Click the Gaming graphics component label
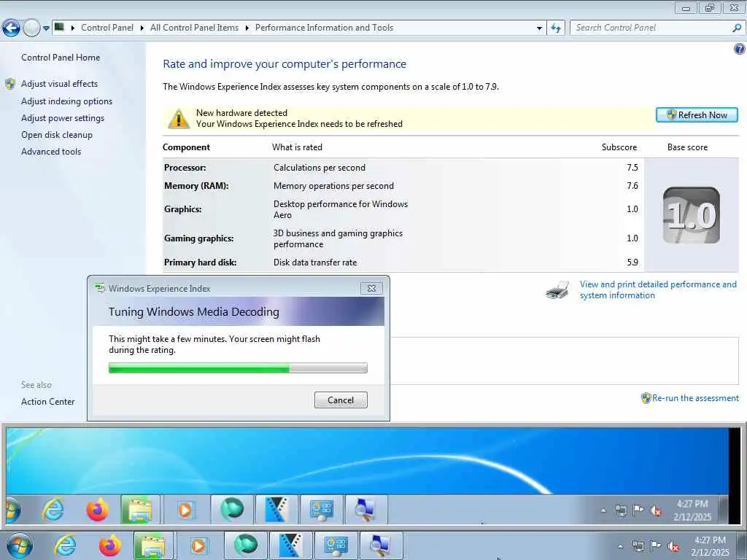 (x=198, y=238)
